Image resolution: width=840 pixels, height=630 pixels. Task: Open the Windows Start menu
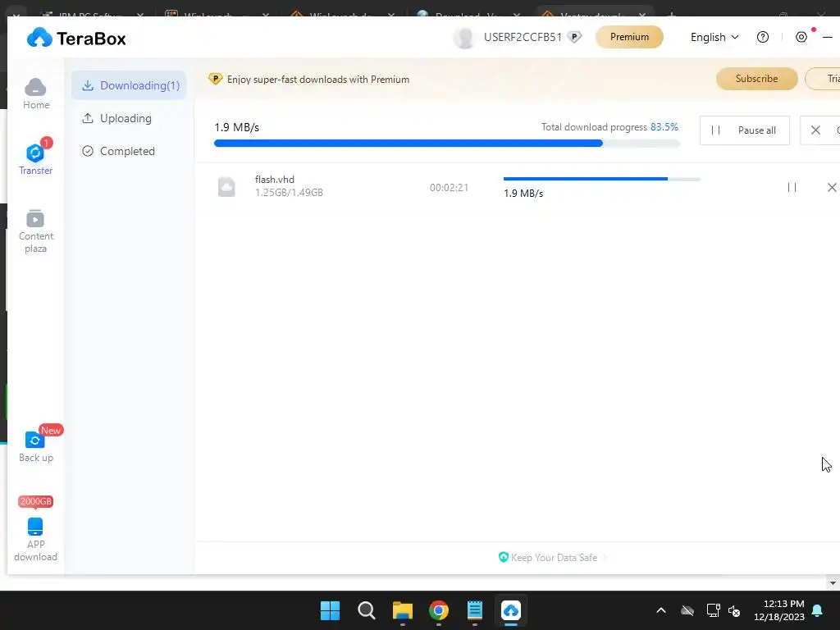point(330,610)
